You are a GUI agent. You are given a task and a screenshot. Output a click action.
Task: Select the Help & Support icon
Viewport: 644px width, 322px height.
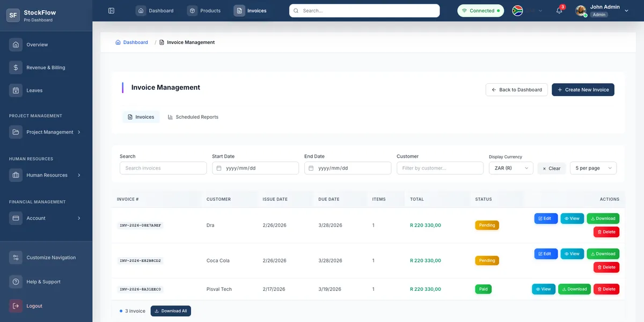[x=16, y=281]
